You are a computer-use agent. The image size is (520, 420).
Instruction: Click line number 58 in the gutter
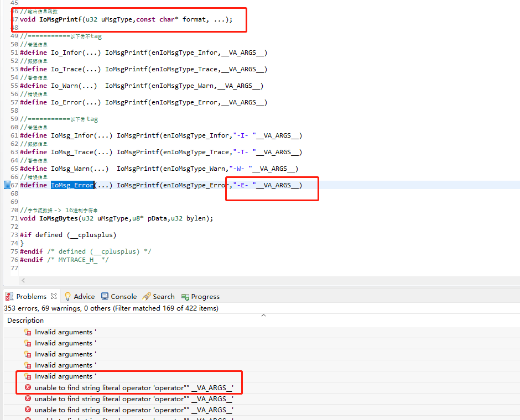coord(14,111)
